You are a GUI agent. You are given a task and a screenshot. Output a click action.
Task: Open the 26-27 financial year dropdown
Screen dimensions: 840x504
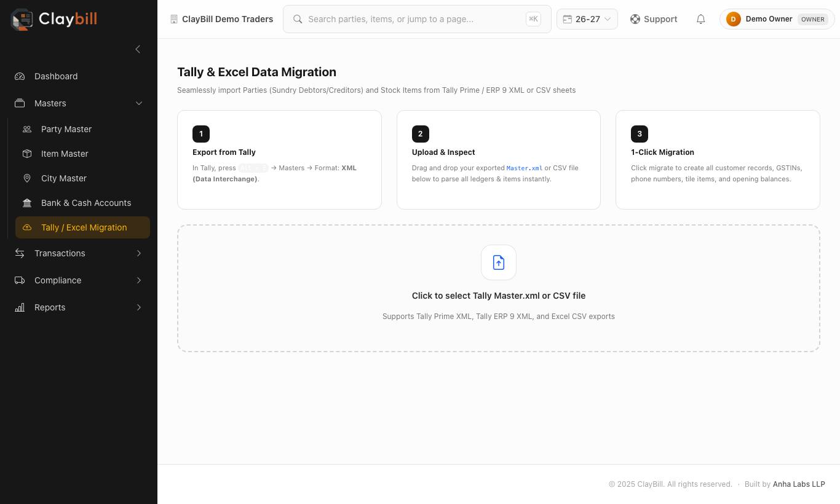click(x=587, y=19)
